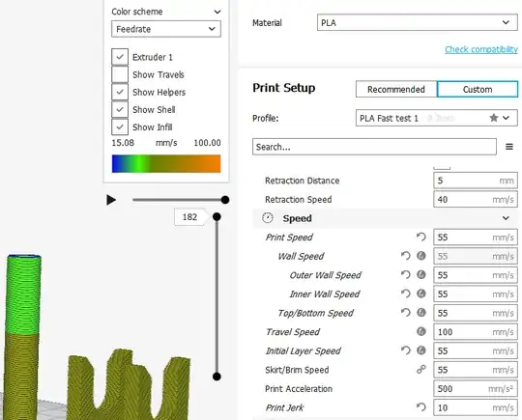Reset the Wall Speed value
Screen dimensions: 522x420
point(405,256)
